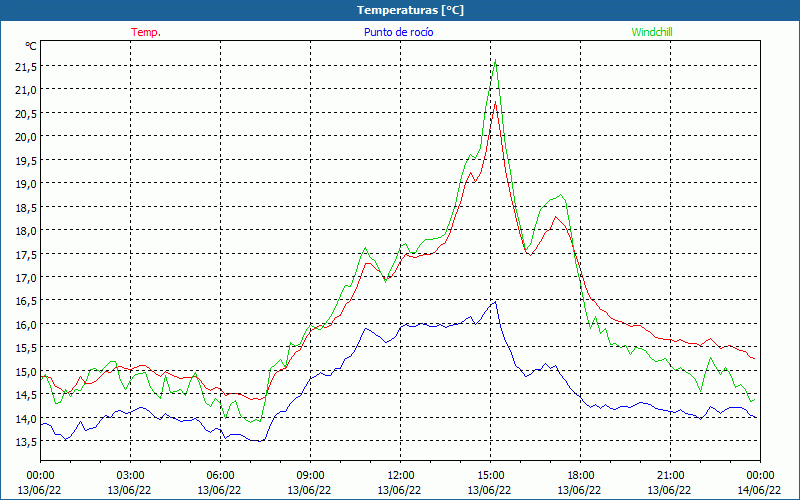The width and height of the screenshot is (800, 500).
Task: Click the '°C' unit label on y-axis
Action: [31, 46]
